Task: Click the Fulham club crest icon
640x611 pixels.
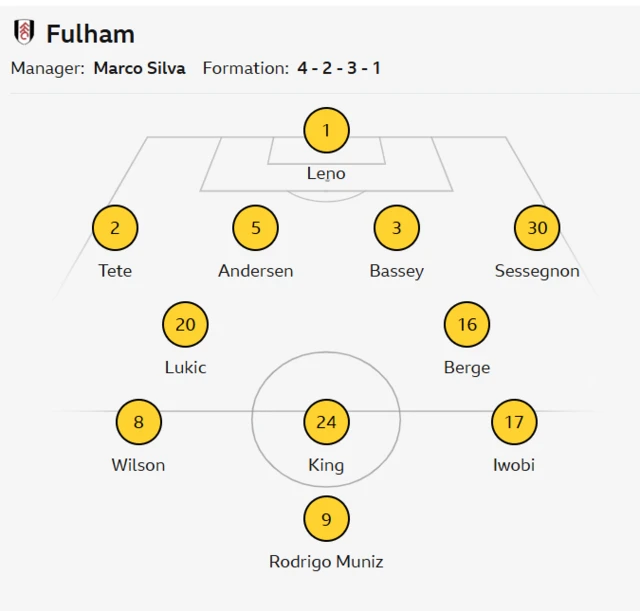Action: 23,33
